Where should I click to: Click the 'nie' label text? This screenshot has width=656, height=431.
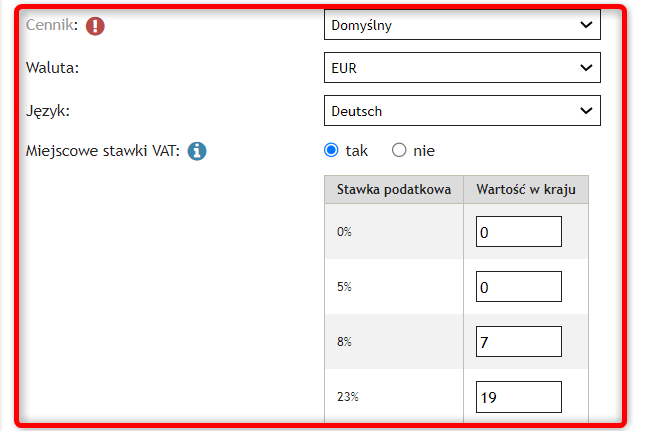click(x=424, y=151)
